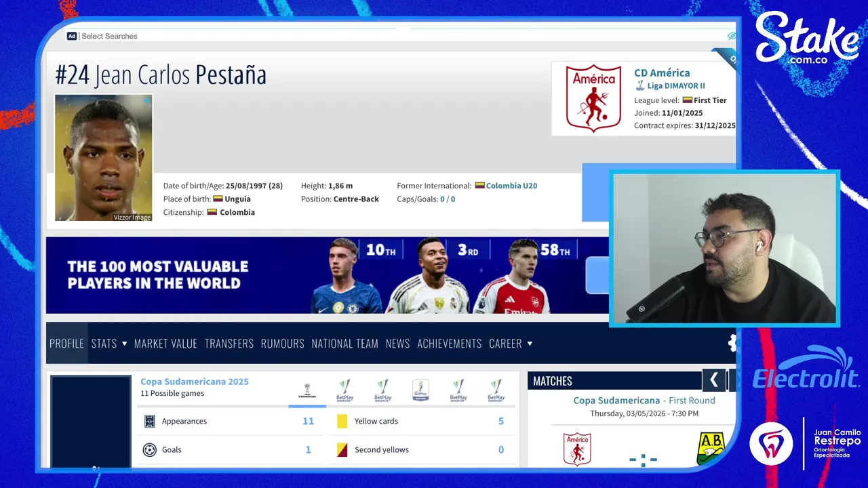Screen dimensions: 868x488
Task: Select the shield-shaped BetPlay cup logo tab
Action: tap(420, 390)
